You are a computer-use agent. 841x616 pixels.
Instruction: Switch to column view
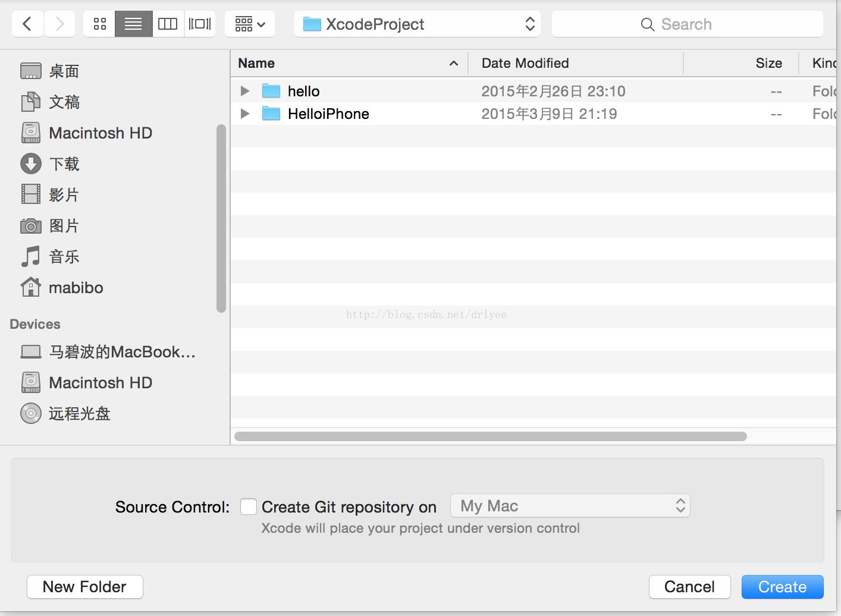click(168, 24)
